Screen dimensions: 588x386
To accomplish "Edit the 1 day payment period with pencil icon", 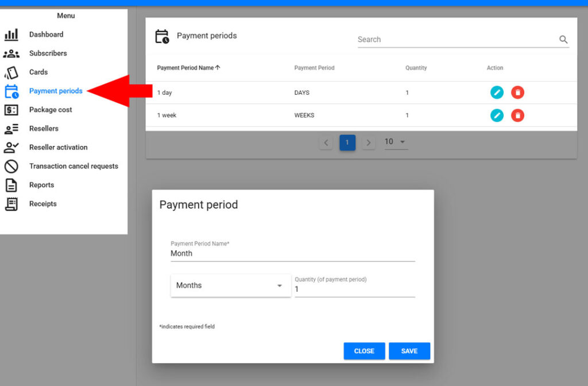I will pyautogui.click(x=497, y=92).
